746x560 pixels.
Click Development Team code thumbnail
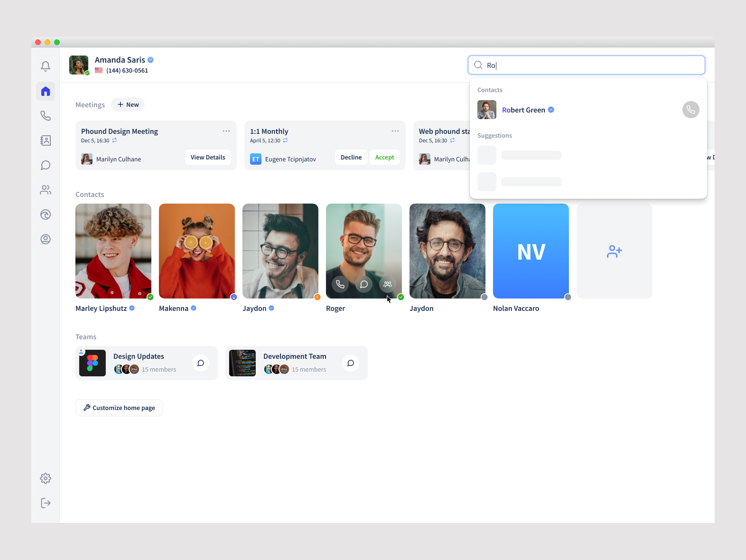(242, 363)
